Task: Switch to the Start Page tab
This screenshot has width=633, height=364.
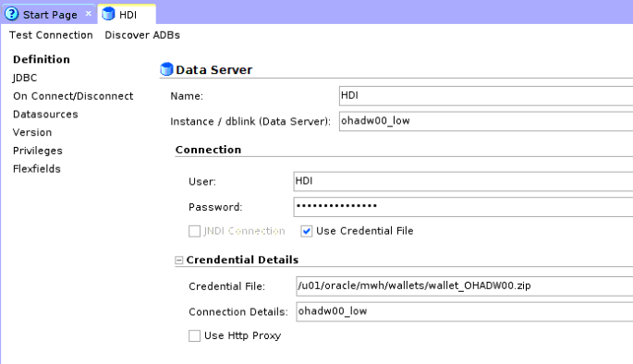Action: tap(50, 15)
